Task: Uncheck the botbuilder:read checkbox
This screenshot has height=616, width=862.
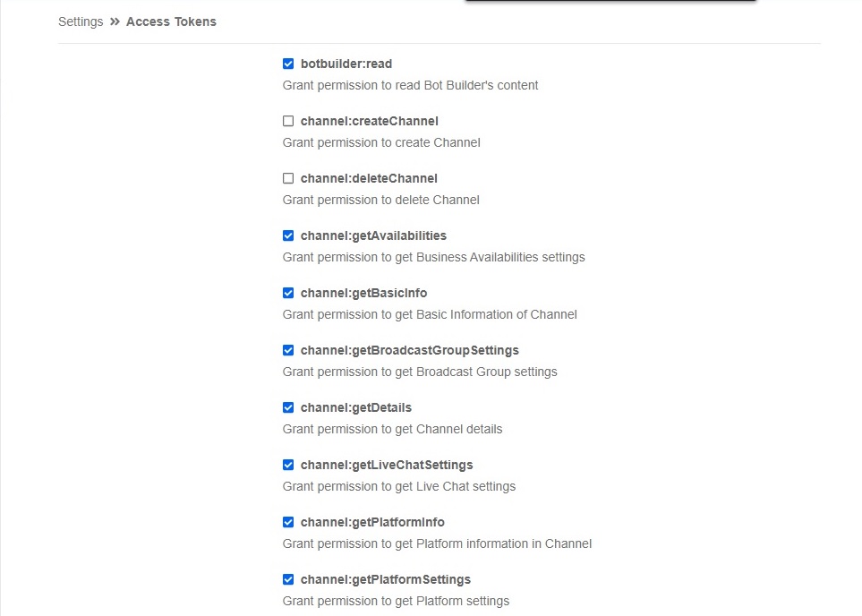Action: click(x=288, y=64)
